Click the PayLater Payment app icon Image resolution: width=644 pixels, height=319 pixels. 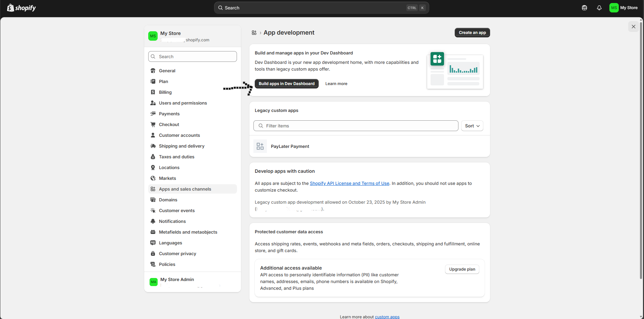tap(260, 146)
